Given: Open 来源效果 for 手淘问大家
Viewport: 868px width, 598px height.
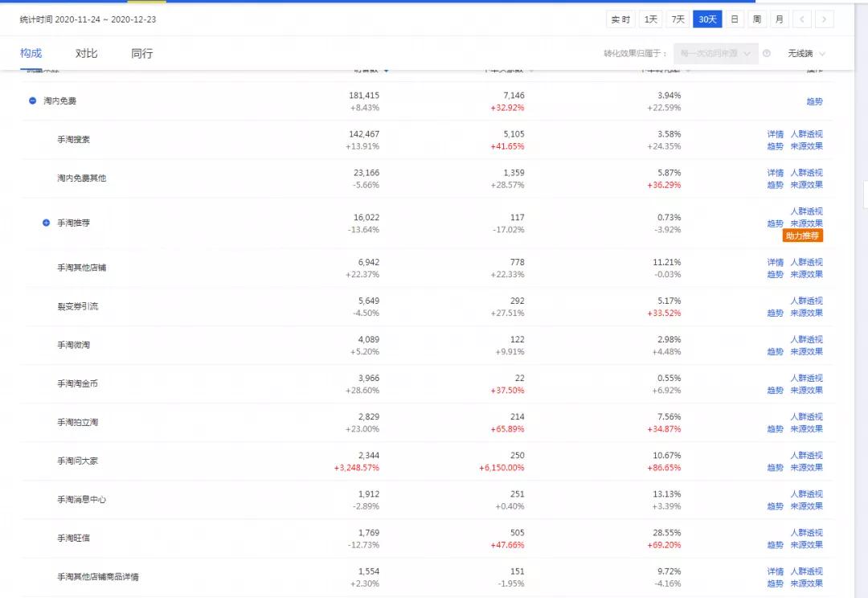Looking at the screenshot, I should 806,468.
